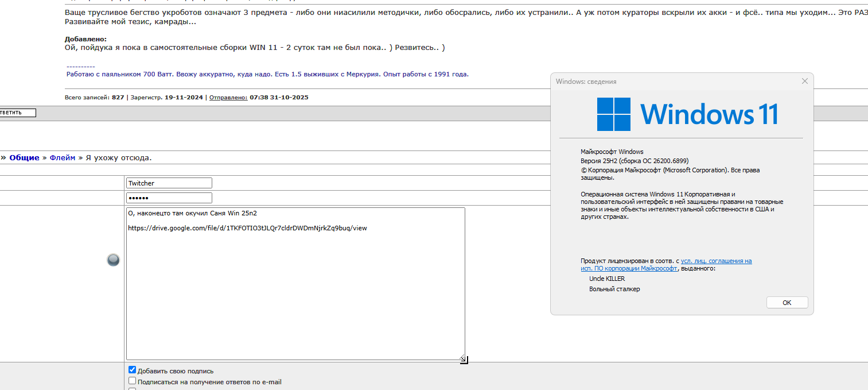Click the Отправлено link under the post
Image resolution: width=868 pixels, height=390 pixels.
pos(228,98)
